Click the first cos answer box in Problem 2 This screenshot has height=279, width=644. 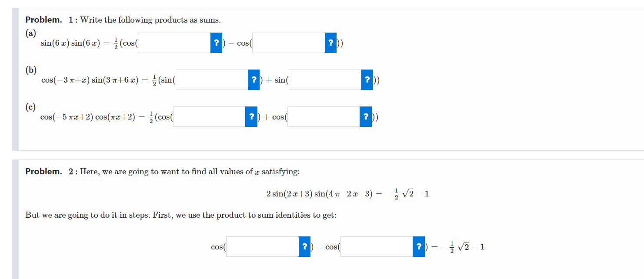point(262,246)
